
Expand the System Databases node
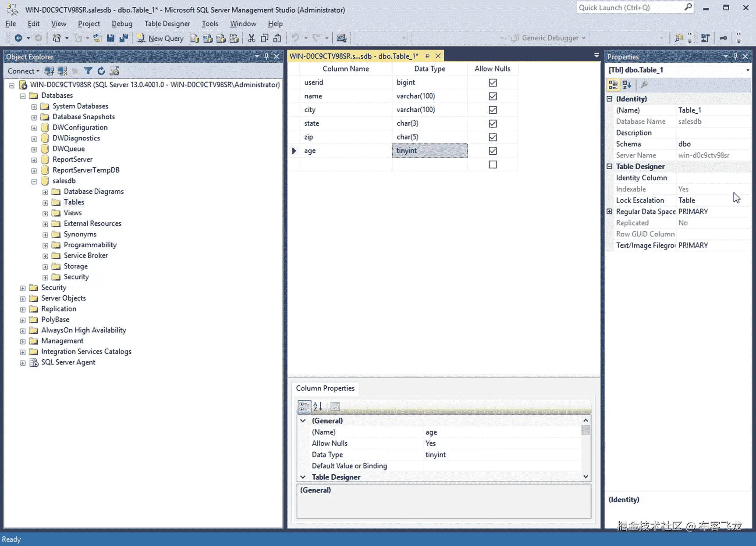[34, 107]
